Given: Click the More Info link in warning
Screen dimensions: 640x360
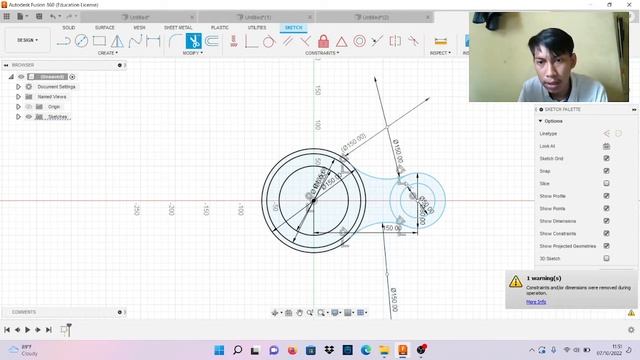Looking at the screenshot, I should coord(536,302).
